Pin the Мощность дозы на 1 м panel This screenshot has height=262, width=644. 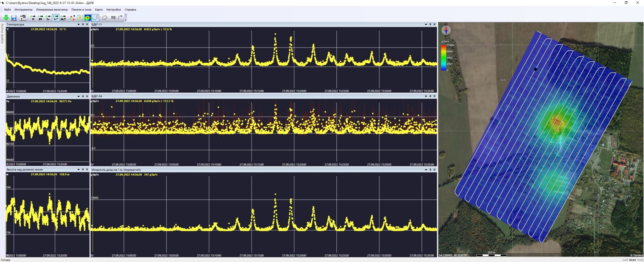430,169
